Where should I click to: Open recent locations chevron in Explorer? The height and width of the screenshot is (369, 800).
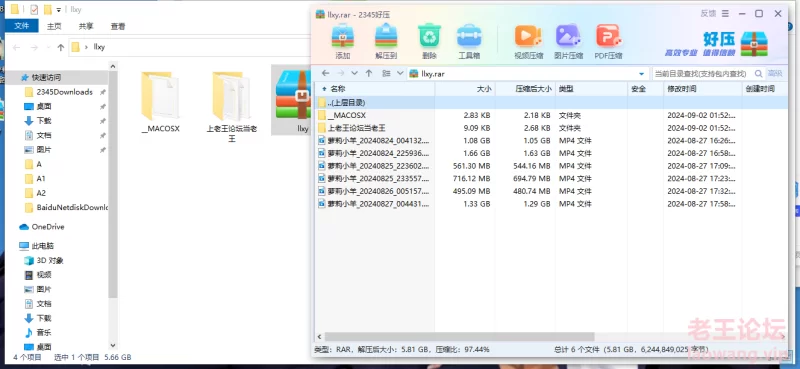click(48, 47)
